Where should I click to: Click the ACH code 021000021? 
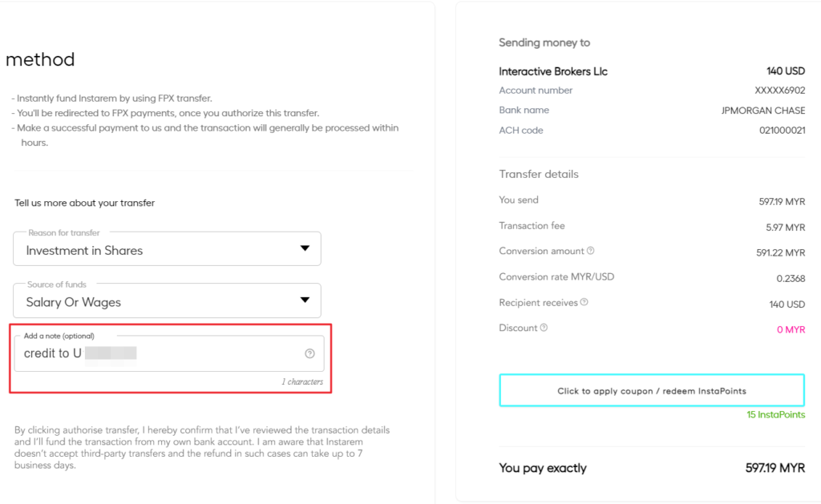click(x=783, y=131)
